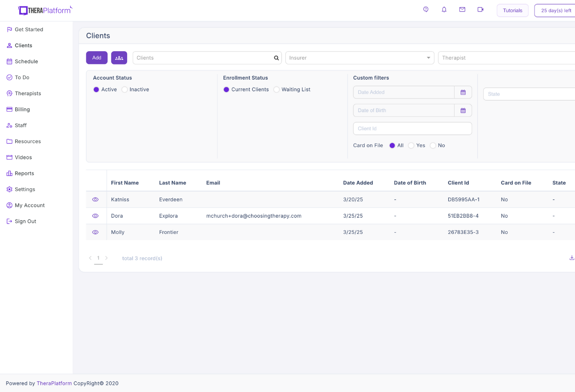Open notifications bell icon

coord(444,9)
